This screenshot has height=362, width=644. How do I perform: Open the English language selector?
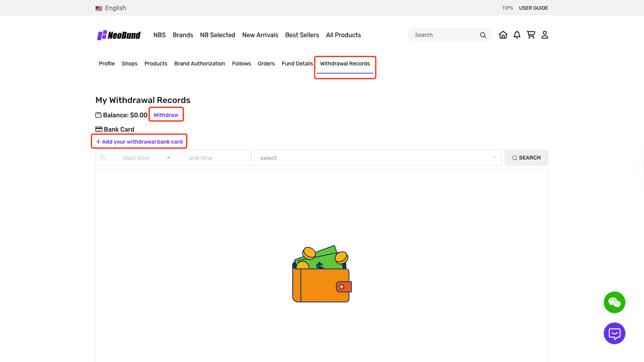coord(111,8)
